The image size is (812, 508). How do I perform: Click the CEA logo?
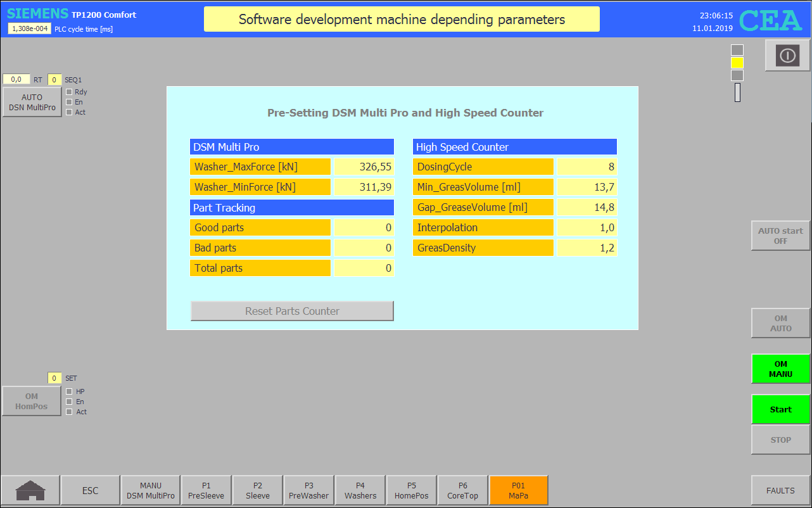[x=770, y=20]
